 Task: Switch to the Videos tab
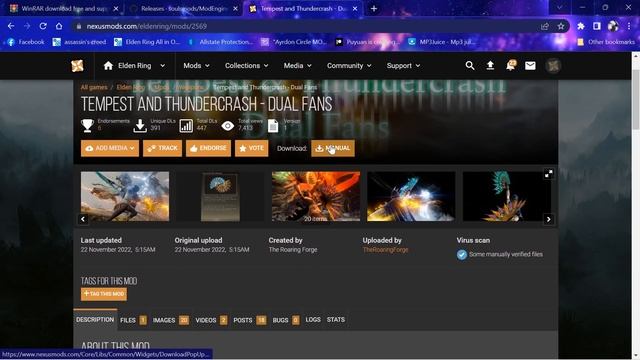point(211,320)
